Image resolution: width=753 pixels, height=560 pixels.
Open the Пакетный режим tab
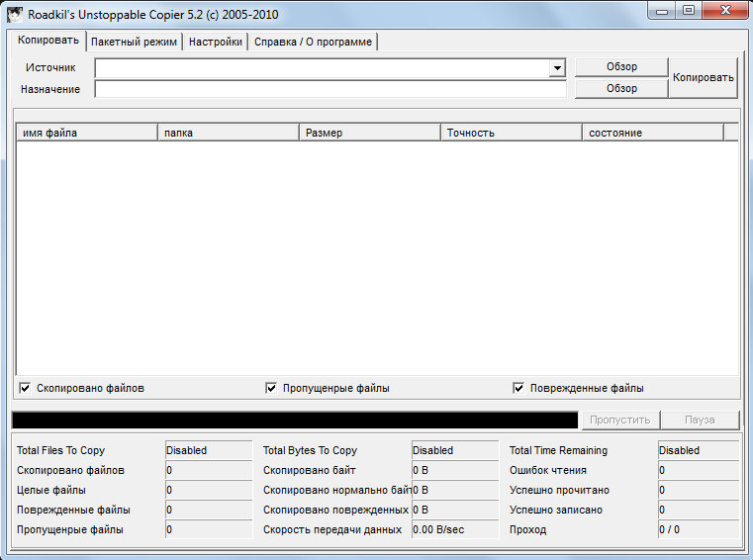pyautogui.click(x=134, y=42)
